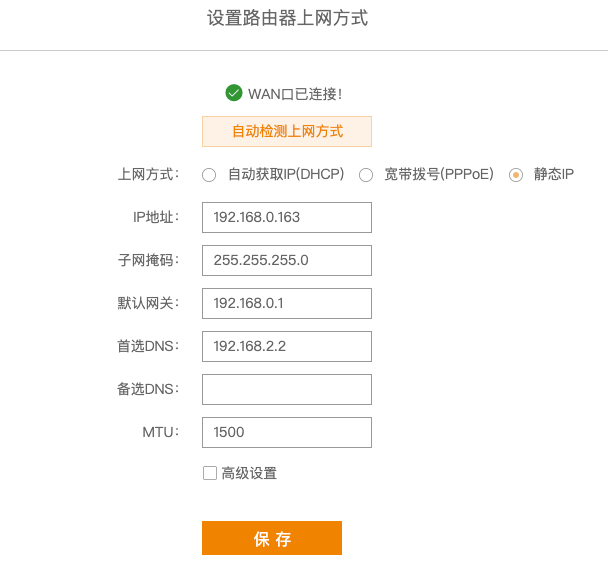Select the 自动获取IP(DHCP) radio option
Image resolution: width=608 pixels, height=583 pixels.
[x=209, y=175]
